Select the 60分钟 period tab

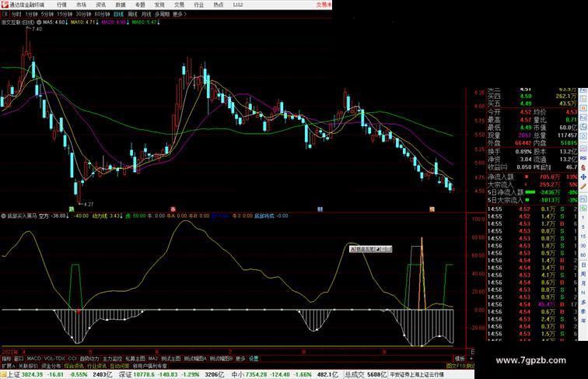coord(102,14)
